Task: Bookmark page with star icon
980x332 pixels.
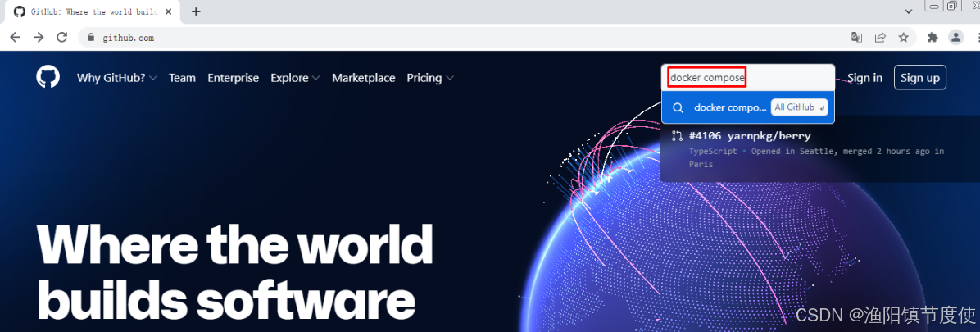Action: pyautogui.click(x=903, y=38)
